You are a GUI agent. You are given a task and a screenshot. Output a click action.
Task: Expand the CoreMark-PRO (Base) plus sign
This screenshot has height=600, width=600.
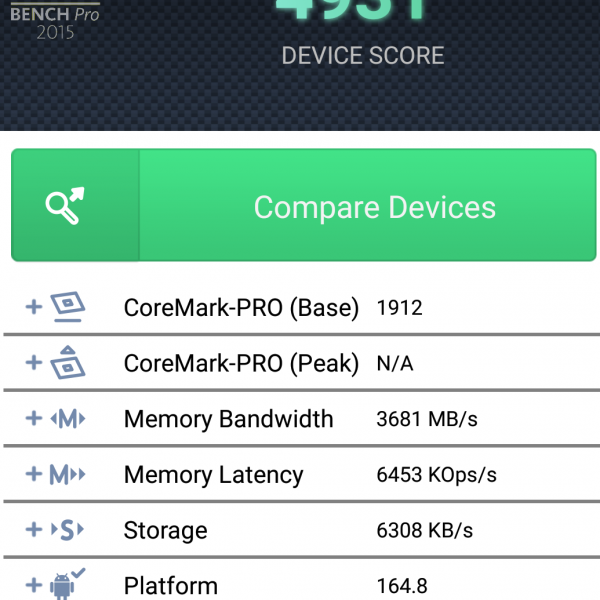pos(33,307)
